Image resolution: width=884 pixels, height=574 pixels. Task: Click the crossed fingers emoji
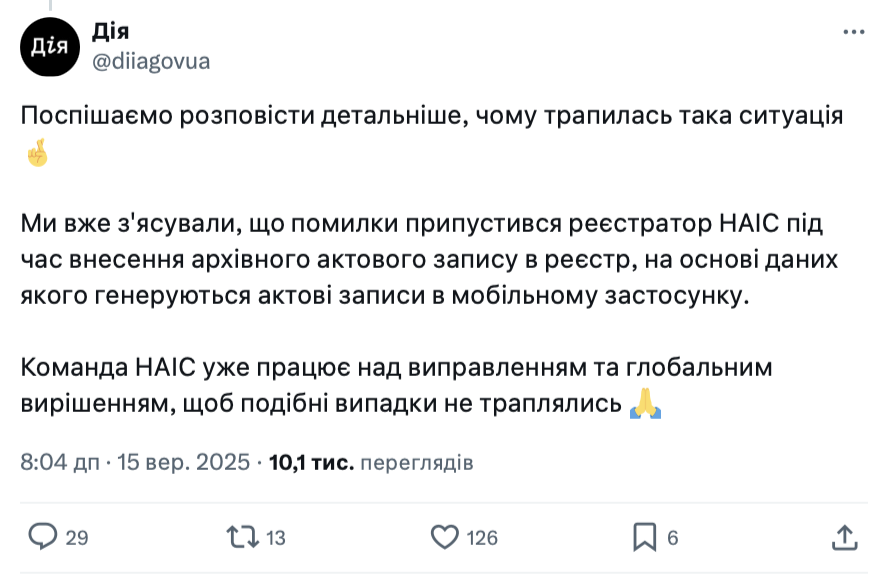point(35,154)
